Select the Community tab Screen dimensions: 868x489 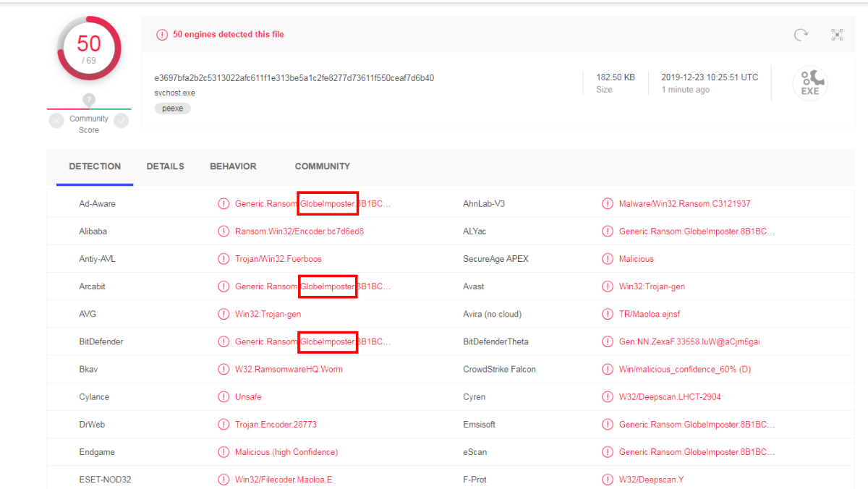point(322,166)
